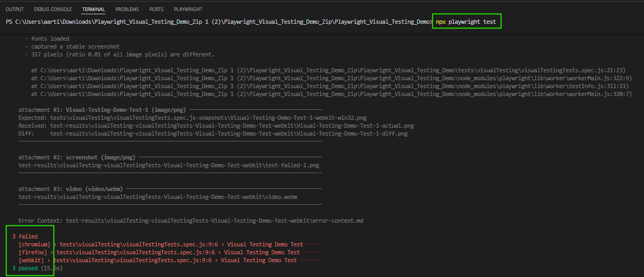644x277 pixels.
Task: Click the npx playwright test command text
Action: tap(465, 22)
